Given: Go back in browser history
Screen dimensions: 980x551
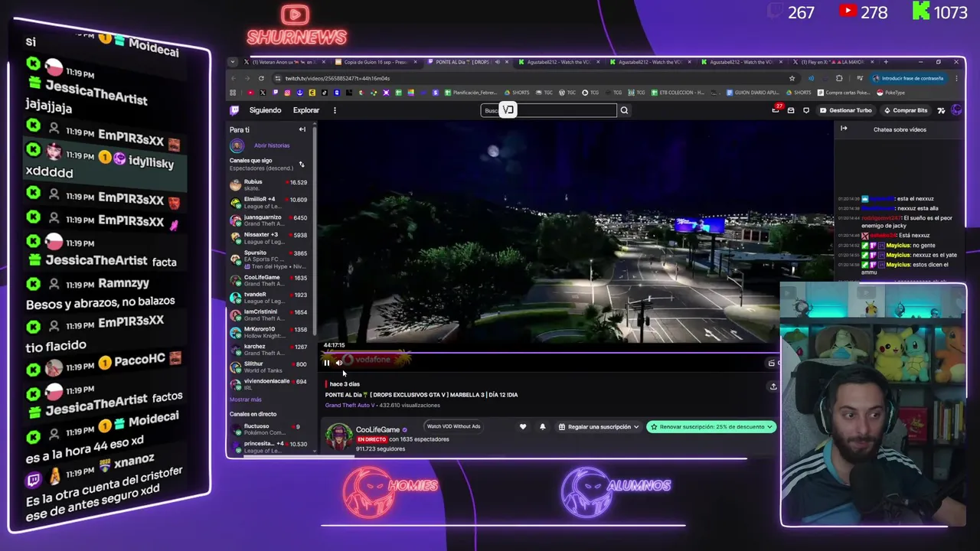Looking at the screenshot, I should pyautogui.click(x=234, y=78).
